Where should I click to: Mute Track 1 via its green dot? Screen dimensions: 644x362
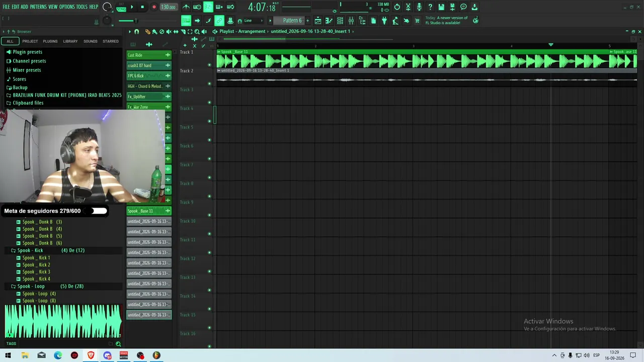point(209,65)
